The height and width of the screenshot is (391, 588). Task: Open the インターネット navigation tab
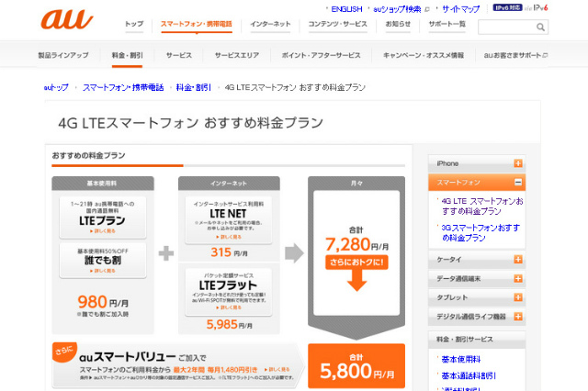tap(270, 24)
